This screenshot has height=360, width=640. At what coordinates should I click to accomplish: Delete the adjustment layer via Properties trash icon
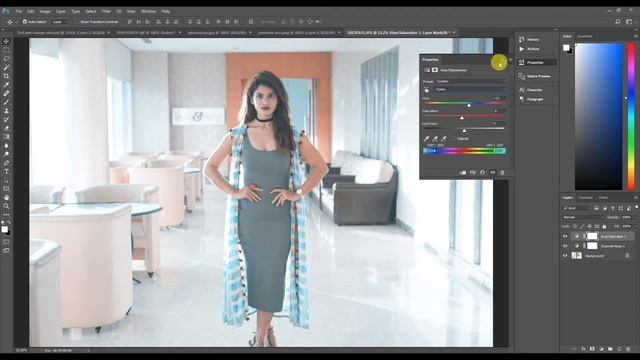(502, 173)
